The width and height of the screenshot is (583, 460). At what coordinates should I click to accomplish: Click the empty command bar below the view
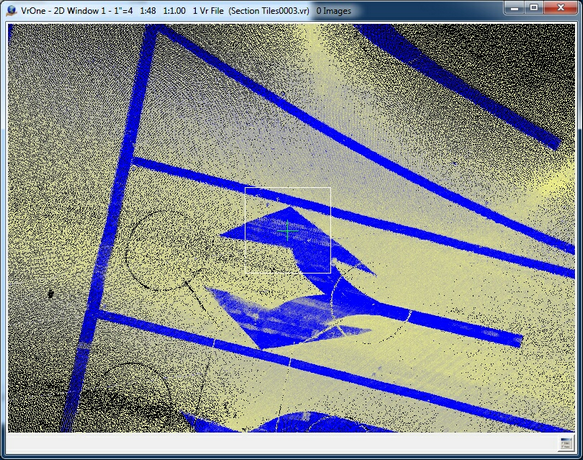(283, 444)
